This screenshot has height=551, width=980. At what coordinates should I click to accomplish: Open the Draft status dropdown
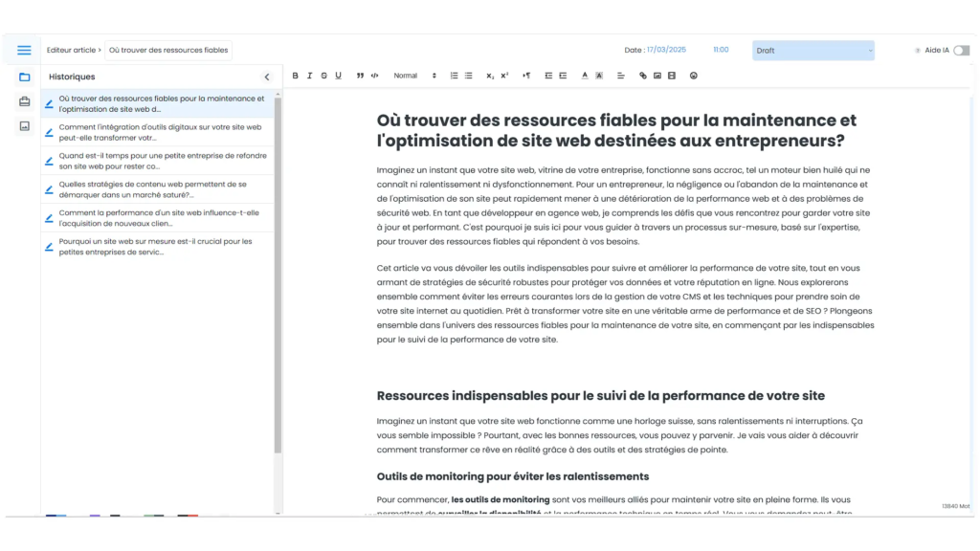[813, 51]
